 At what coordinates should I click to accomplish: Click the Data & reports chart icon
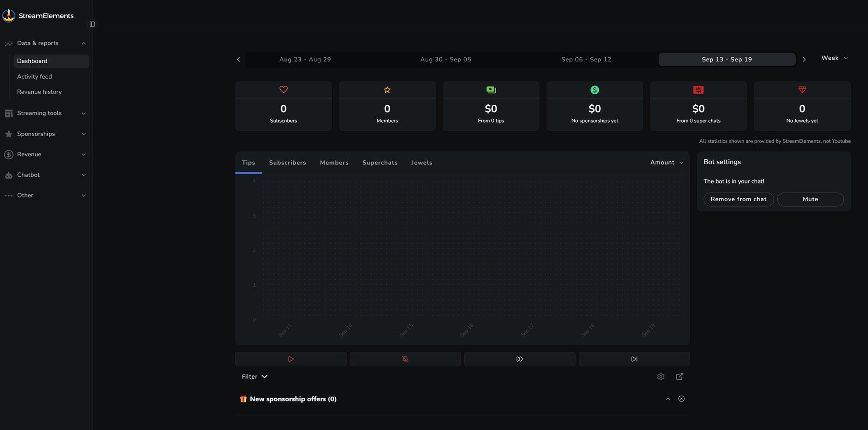pos(9,43)
